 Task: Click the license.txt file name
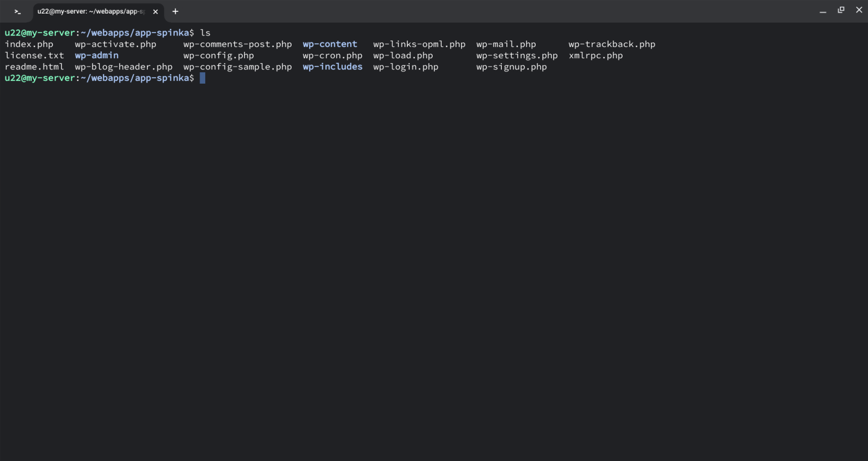coord(34,55)
